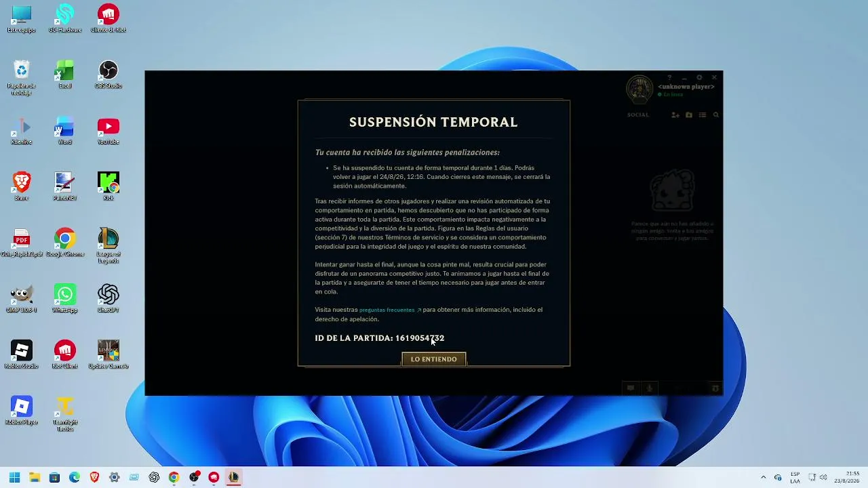Open Papelera de reciclaje icon
868x488 pixels.
coord(22,78)
